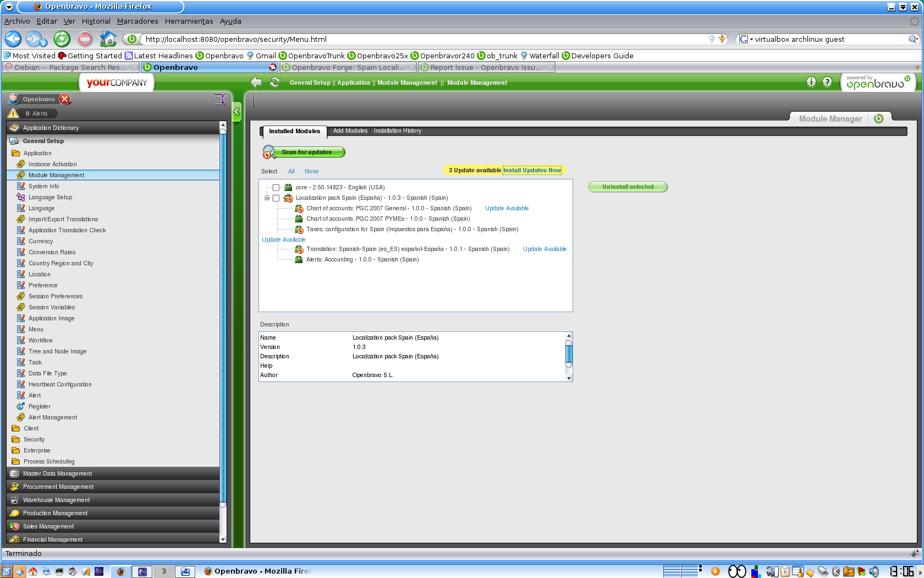Reload page with Firefox reload button

[x=62, y=39]
